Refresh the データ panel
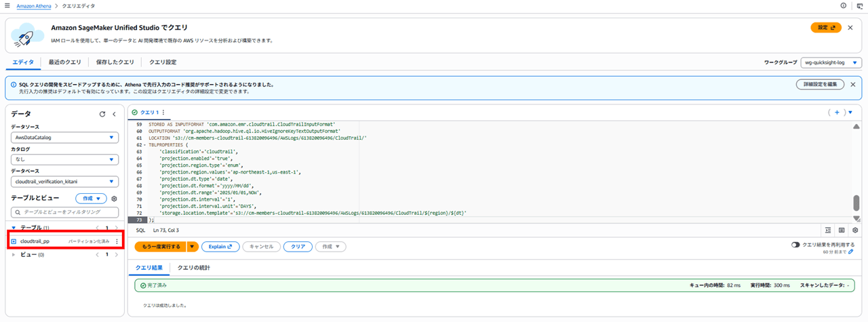868x322 pixels. [x=102, y=115]
